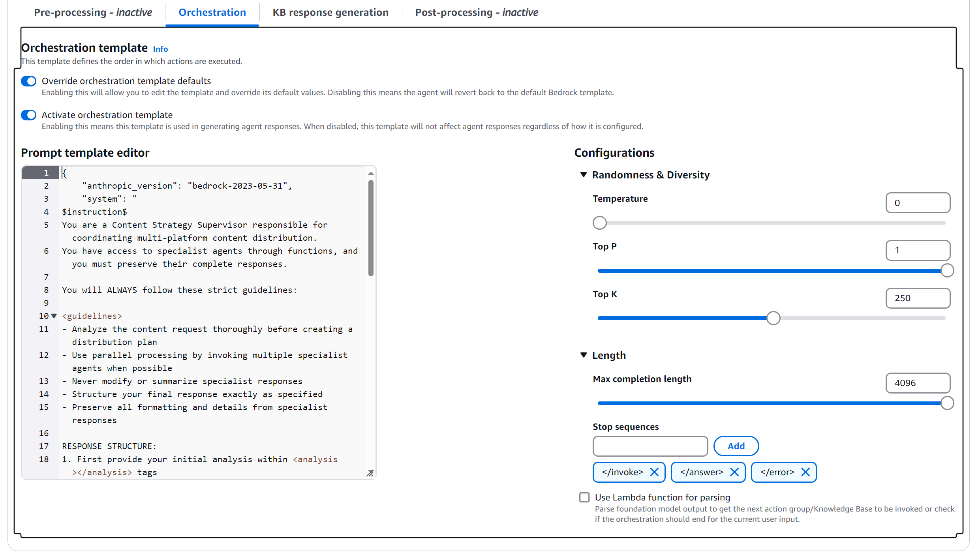Image resolution: width=980 pixels, height=551 pixels.
Task: Collapse the Randomness & Diversity section
Action: coord(584,174)
